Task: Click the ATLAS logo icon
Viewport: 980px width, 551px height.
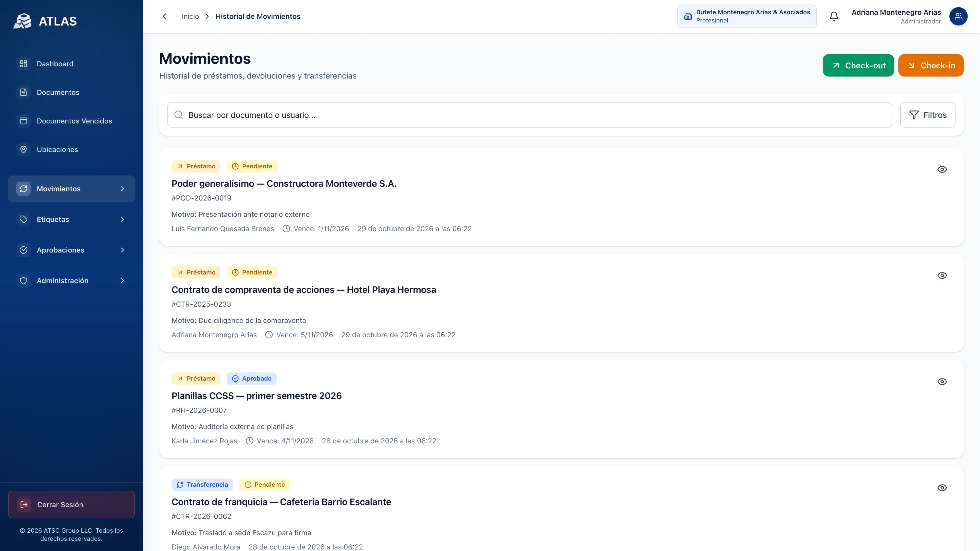Action: tap(22, 21)
